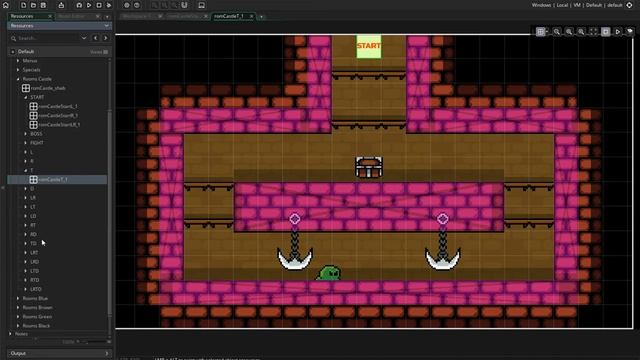Collapse the Resources header dropdown
The width and height of the screenshot is (640, 360).
coord(107,26)
